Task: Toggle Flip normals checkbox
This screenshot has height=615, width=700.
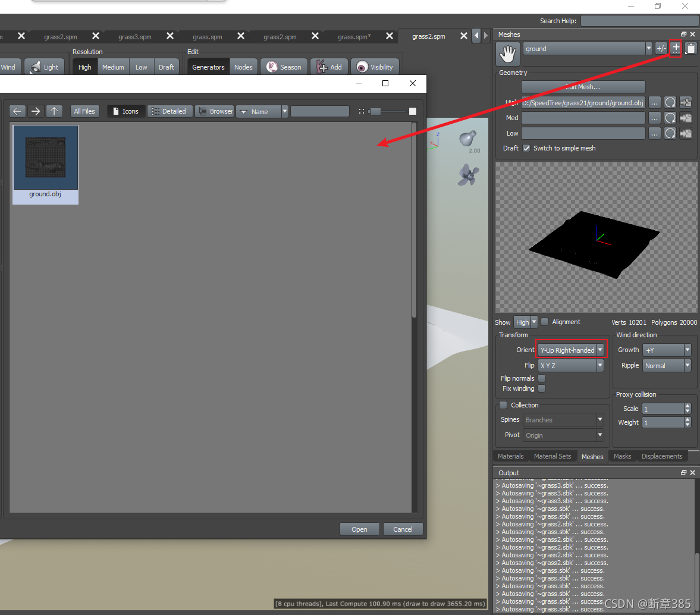Action: [542, 378]
